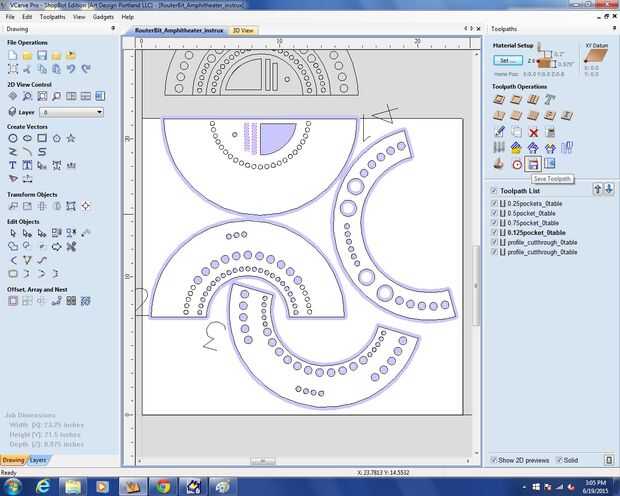The width and height of the screenshot is (620, 496).
Task: Switch to the Drawing tab at bottom
Action: pos(13,460)
